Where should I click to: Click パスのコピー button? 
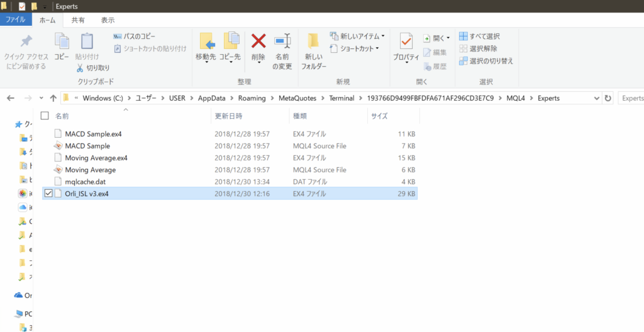pos(139,36)
